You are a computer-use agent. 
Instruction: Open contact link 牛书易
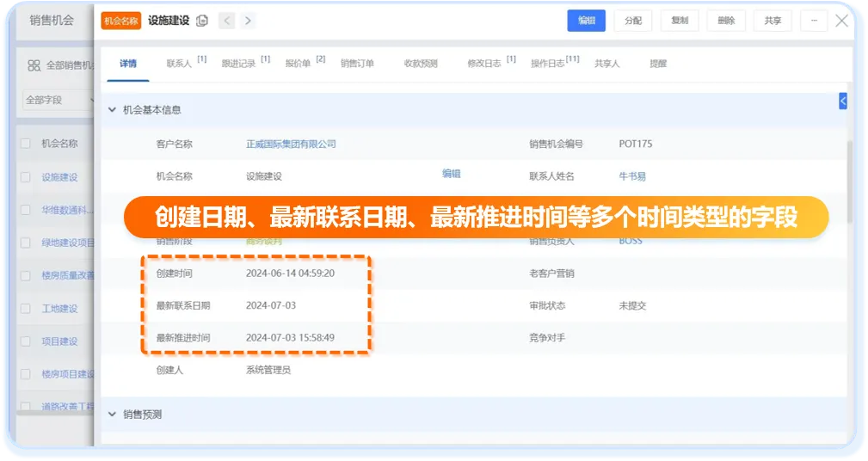632,176
